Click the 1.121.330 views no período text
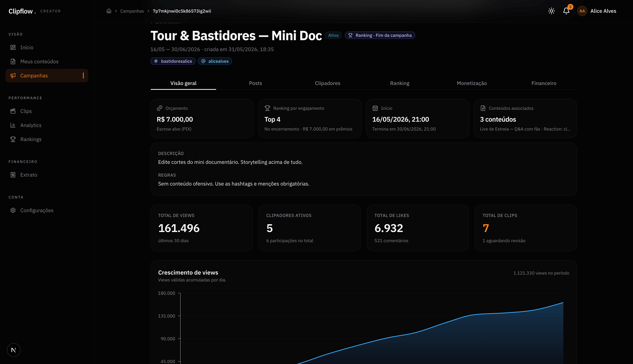The image size is (633, 364). tap(541, 273)
